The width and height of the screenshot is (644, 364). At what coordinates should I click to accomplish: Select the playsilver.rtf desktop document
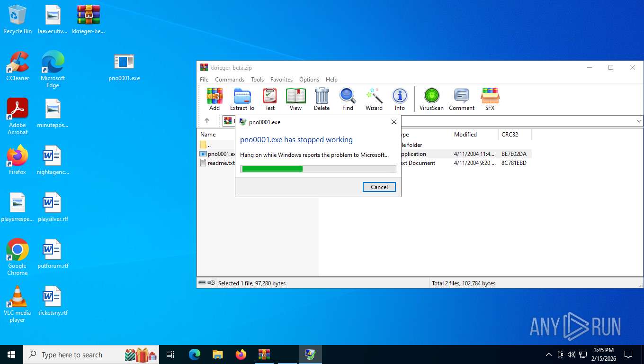(x=53, y=207)
